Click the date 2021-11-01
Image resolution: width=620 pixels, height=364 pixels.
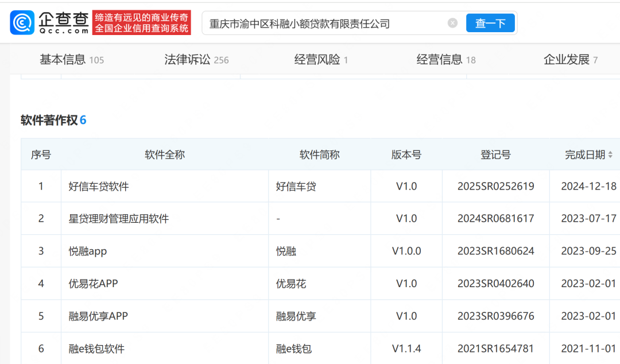tap(589, 348)
